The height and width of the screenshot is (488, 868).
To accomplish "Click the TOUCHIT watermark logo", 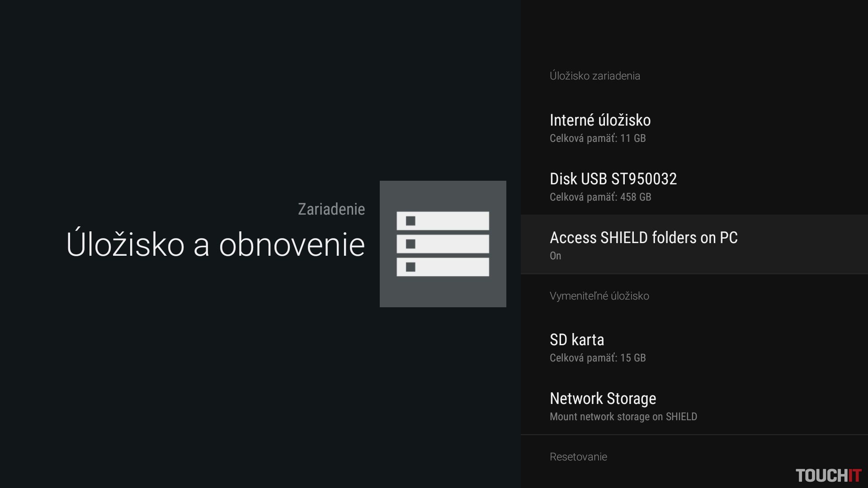I will click(828, 475).
